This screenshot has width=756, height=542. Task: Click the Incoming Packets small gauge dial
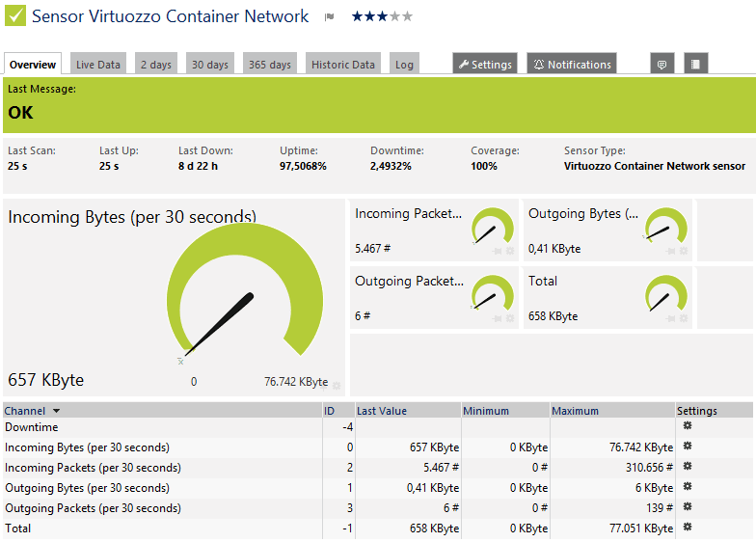[492, 227]
